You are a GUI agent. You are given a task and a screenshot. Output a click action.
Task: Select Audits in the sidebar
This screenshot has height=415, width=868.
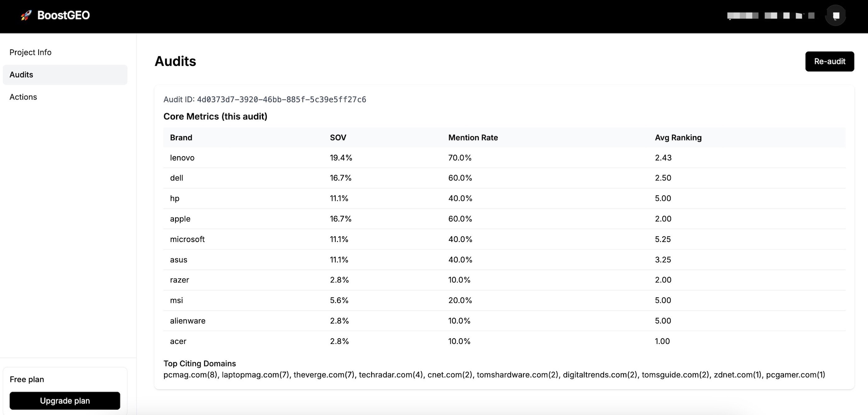(x=21, y=74)
